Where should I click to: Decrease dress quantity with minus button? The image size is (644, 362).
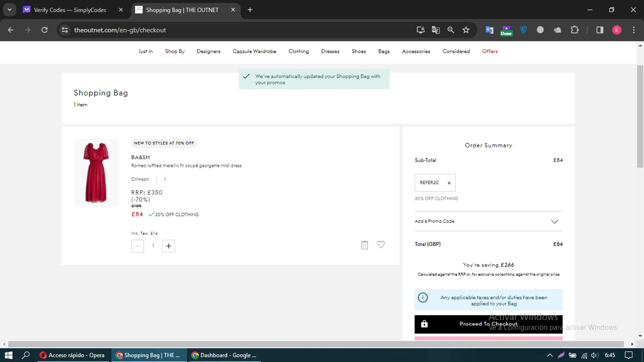pyautogui.click(x=137, y=246)
